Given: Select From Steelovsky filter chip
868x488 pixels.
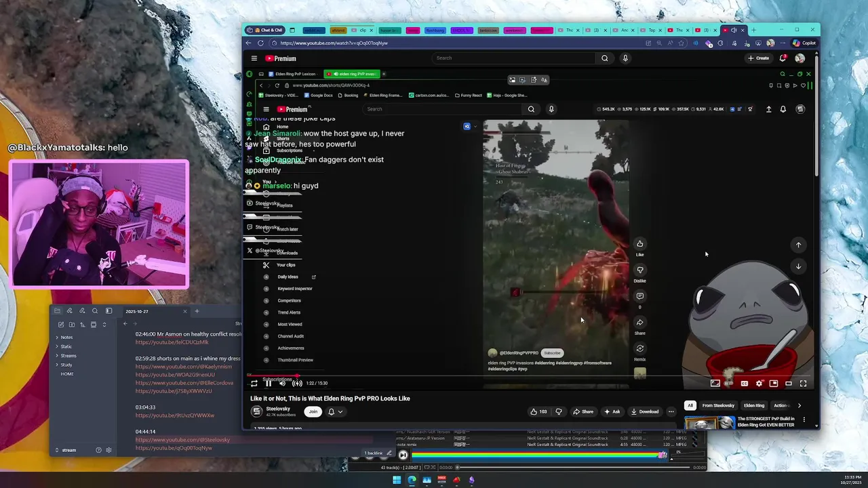Looking at the screenshot, I should (718, 405).
